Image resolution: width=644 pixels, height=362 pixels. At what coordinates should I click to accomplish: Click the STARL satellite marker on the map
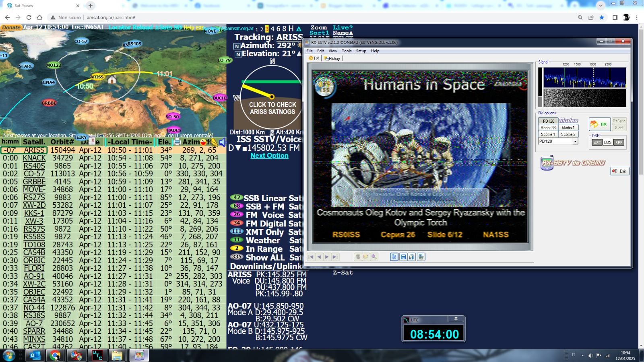(26, 66)
